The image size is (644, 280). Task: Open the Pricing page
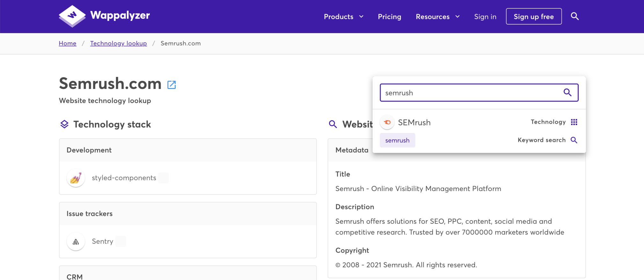coord(390,17)
